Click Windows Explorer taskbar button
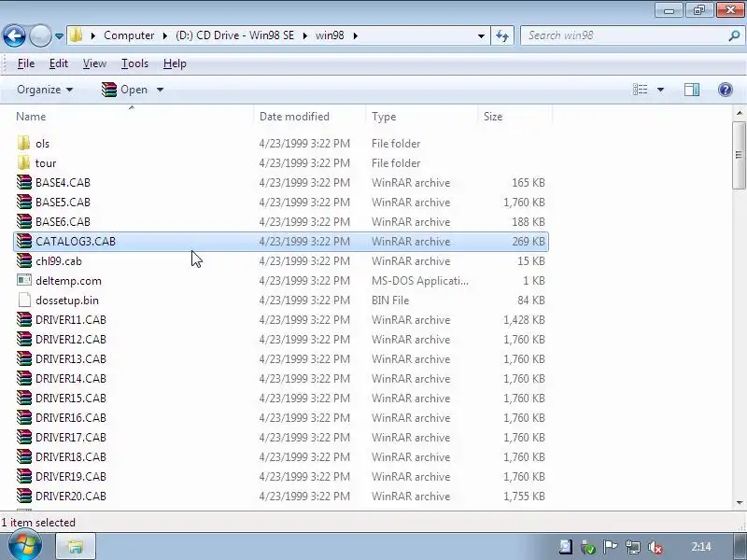The image size is (747, 560). (76, 547)
